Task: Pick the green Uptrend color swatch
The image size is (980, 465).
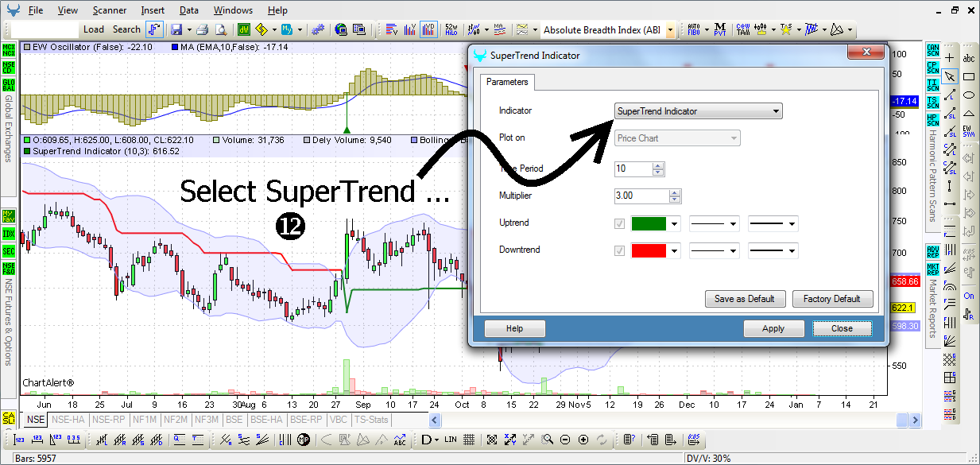Action: tap(649, 224)
